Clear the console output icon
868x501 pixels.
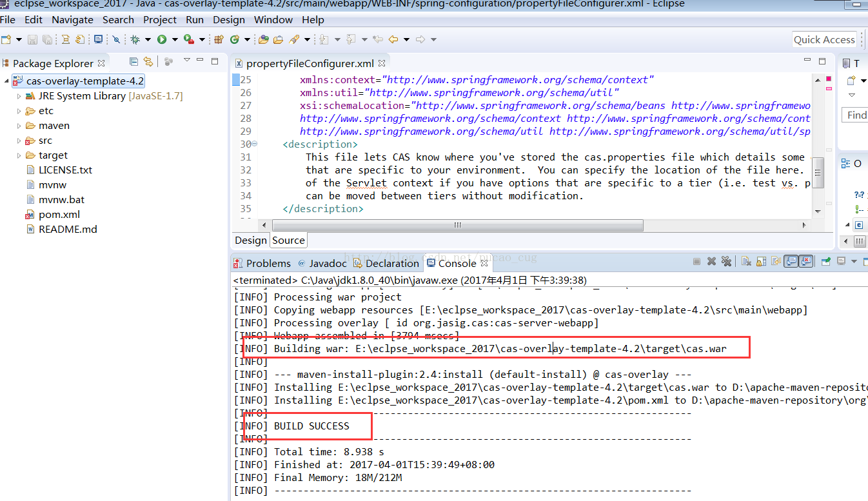point(746,261)
